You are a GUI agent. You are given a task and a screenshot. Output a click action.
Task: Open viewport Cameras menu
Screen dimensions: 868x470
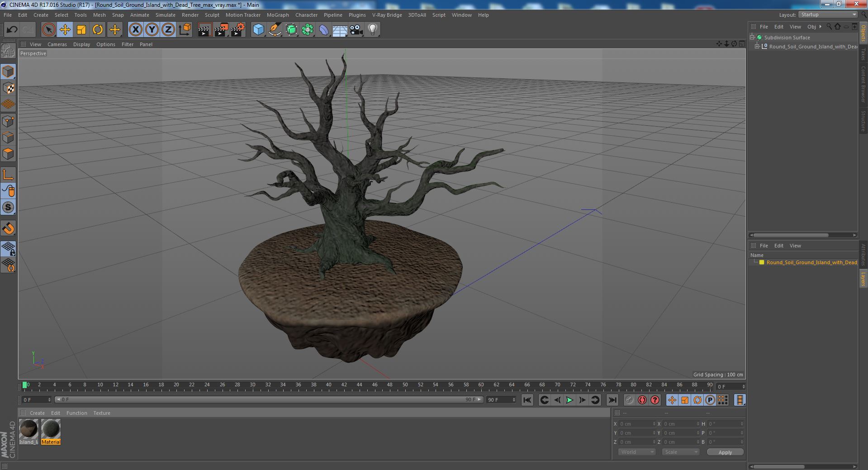point(57,44)
